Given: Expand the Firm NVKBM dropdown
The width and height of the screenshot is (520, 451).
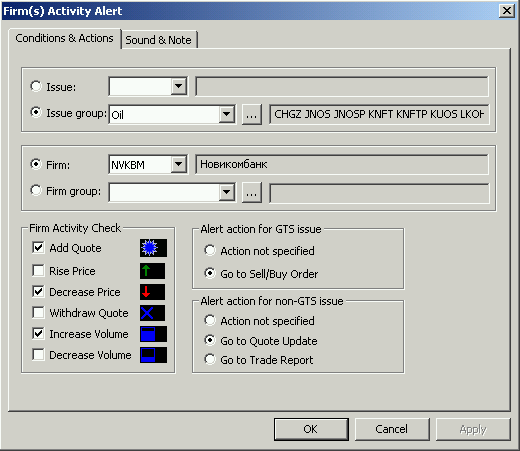Looking at the screenshot, I should coord(179,164).
